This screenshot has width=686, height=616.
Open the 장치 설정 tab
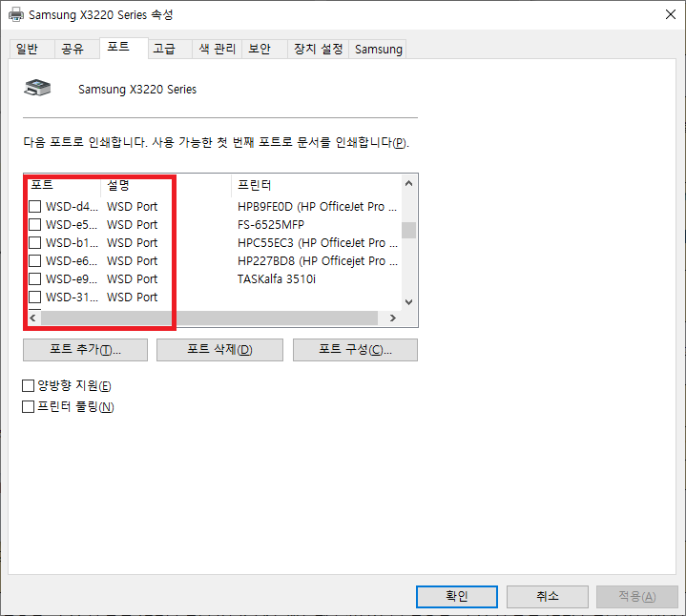(318, 49)
